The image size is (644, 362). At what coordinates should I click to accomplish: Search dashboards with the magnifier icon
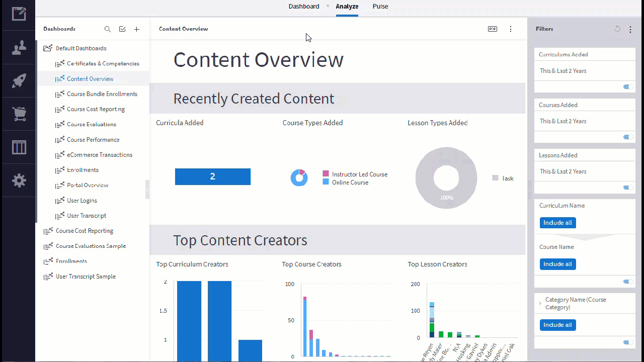pos(107,29)
